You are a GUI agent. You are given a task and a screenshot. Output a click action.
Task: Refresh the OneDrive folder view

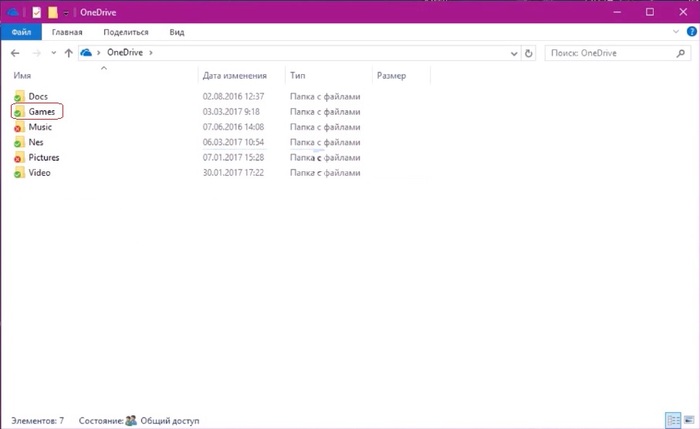point(529,54)
